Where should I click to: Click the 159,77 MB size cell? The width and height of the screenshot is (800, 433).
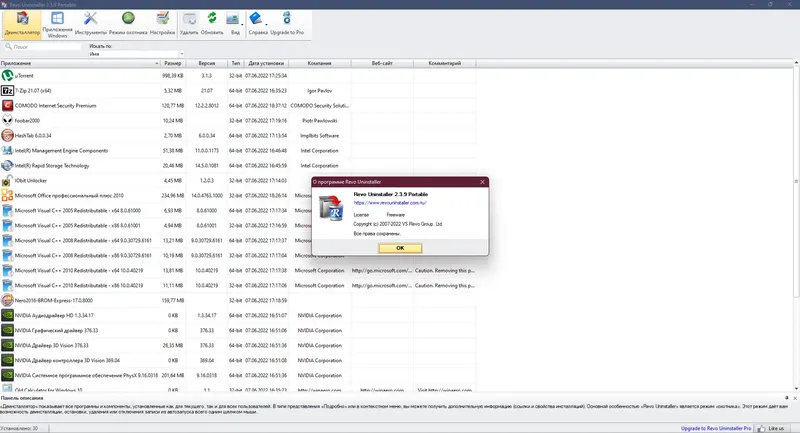point(172,300)
